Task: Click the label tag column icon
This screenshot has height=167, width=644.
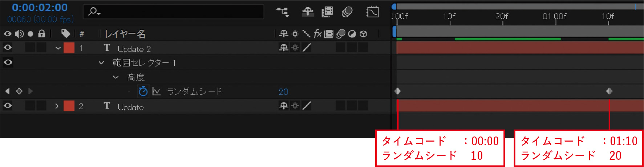Action: [x=66, y=33]
